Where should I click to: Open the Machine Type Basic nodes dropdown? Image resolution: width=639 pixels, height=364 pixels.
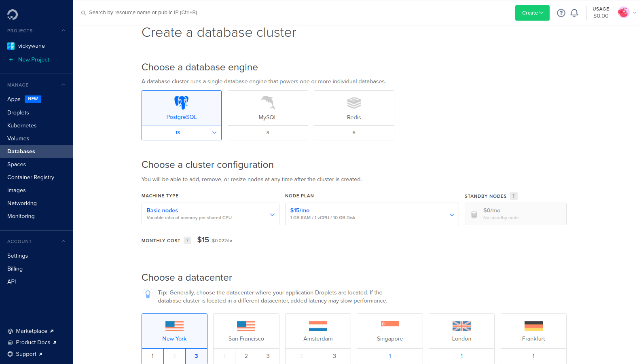click(x=210, y=214)
